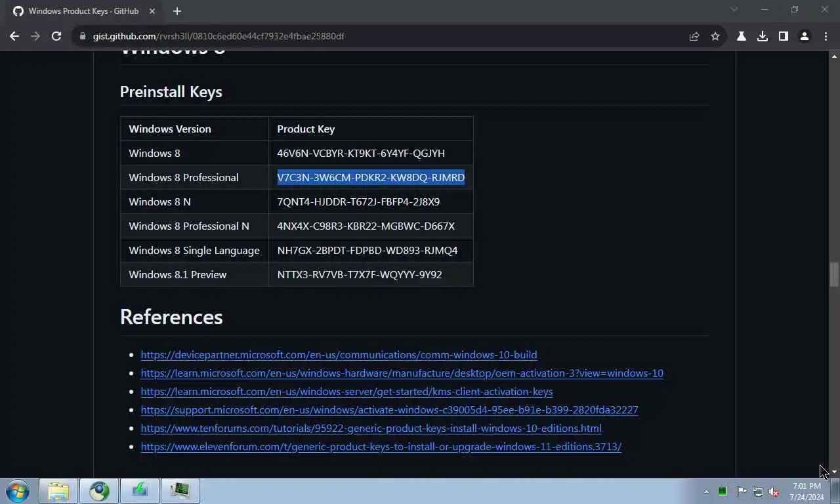Open the support.microsoft.com activate-windows link

click(389, 409)
